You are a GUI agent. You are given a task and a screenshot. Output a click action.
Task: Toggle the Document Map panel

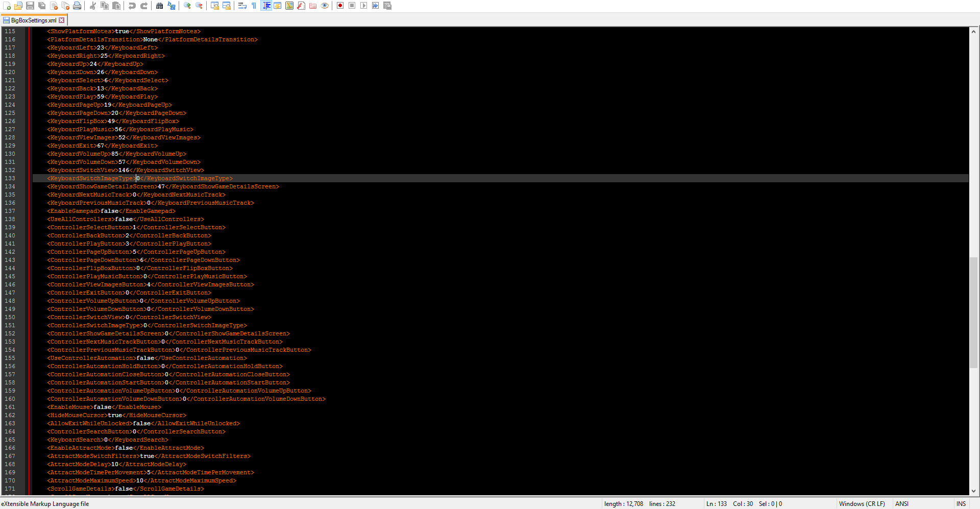tap(289, 6)
